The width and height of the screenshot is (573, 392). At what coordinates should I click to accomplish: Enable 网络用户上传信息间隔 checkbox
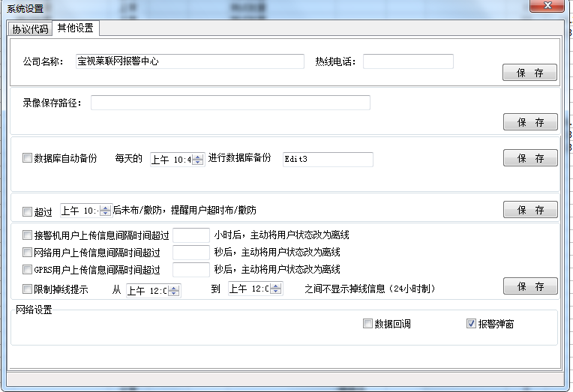[28, 252]
